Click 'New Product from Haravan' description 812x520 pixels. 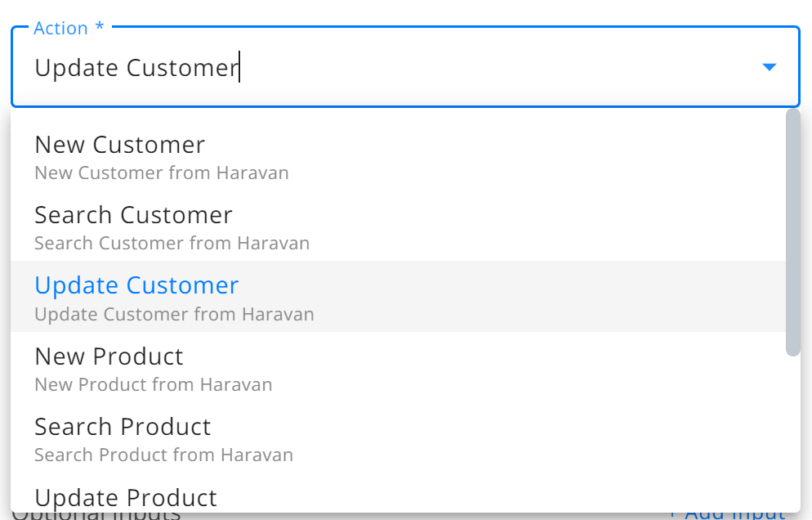[154, 385]
